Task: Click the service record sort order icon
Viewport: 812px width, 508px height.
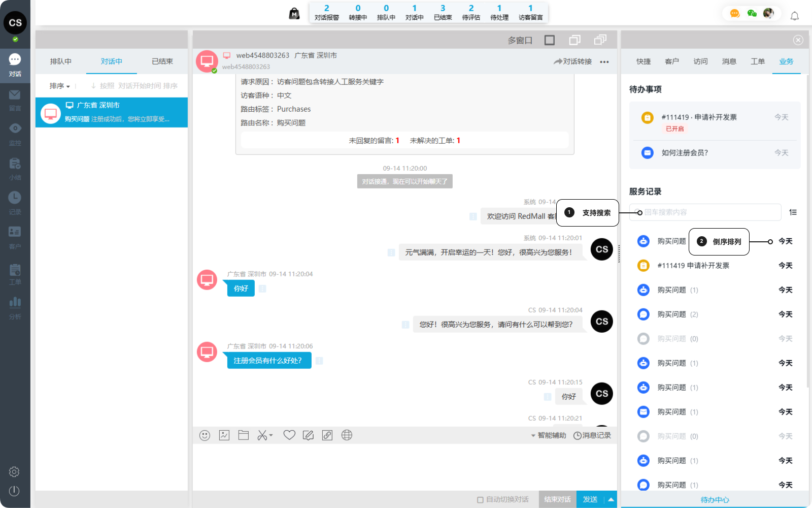Action: [x=793, y=212]
